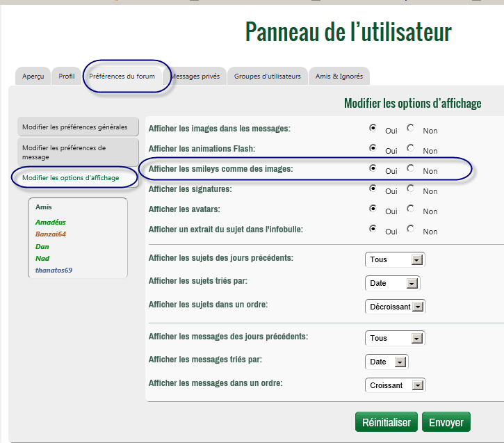The height and width of the screenshot is (443, 504).
Task: Choose Non for smileys as images
Action: point(411,168)
